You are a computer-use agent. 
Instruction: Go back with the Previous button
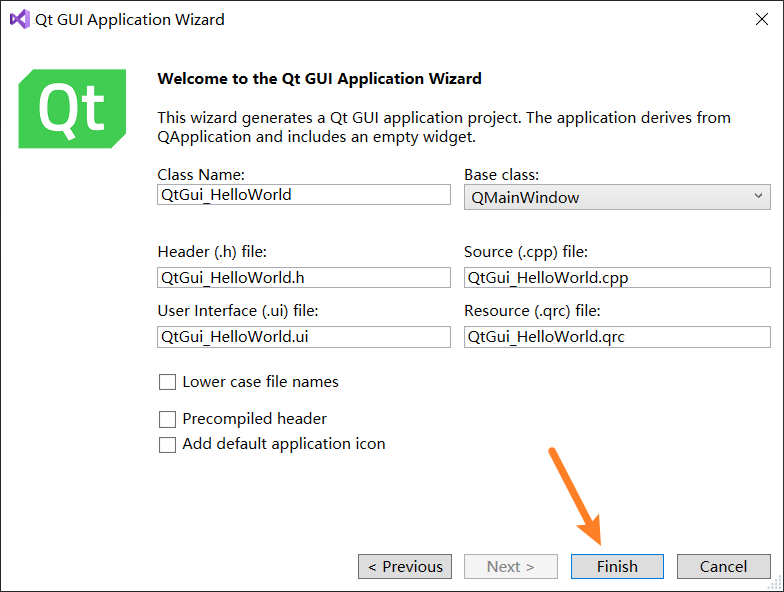(405, 566)
